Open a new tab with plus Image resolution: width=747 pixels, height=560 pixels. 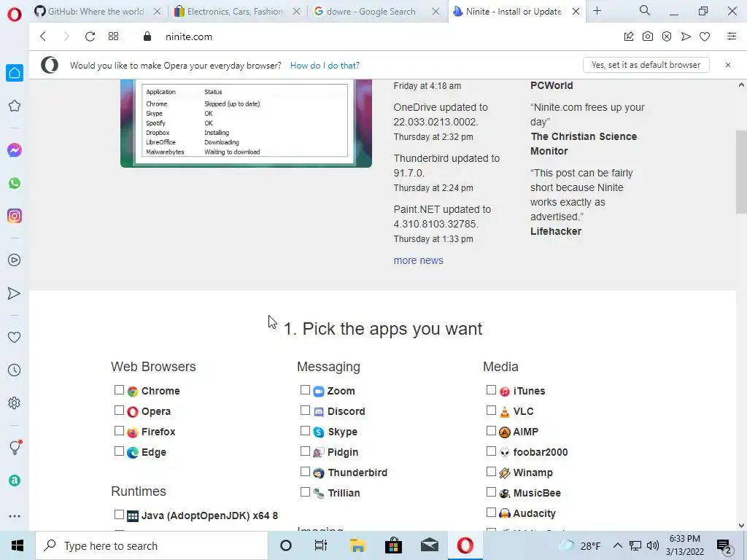597,10
